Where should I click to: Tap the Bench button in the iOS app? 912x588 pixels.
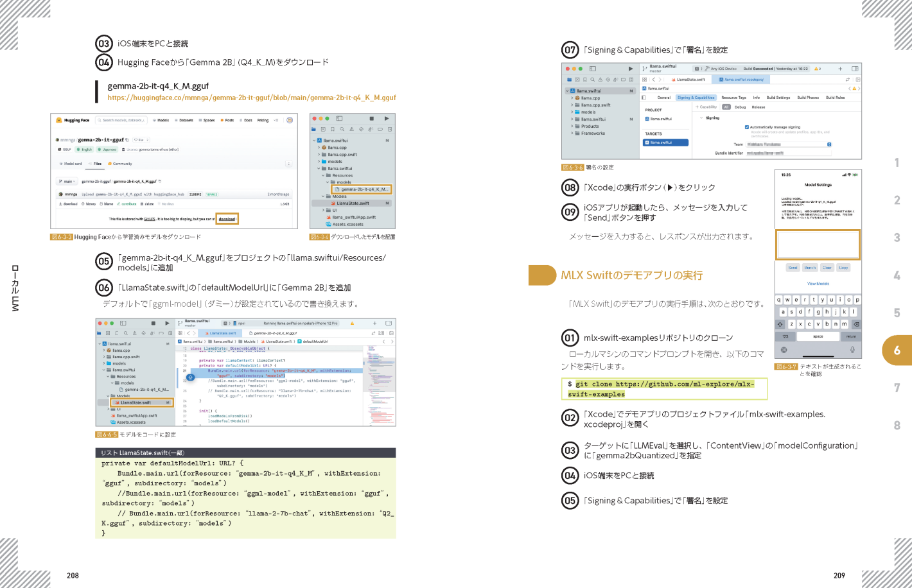click(810, 268)
